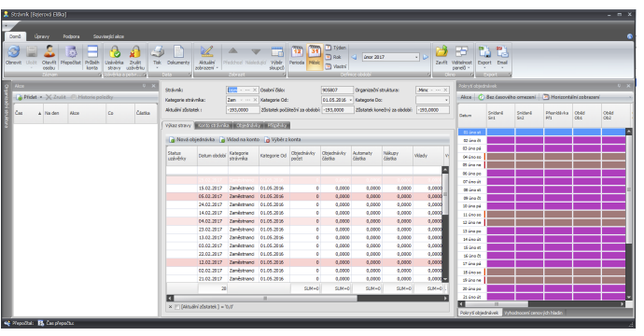The image size is (644, 336).
Task: Open the Podpora ribbon tab
Action: click(72, 36)
